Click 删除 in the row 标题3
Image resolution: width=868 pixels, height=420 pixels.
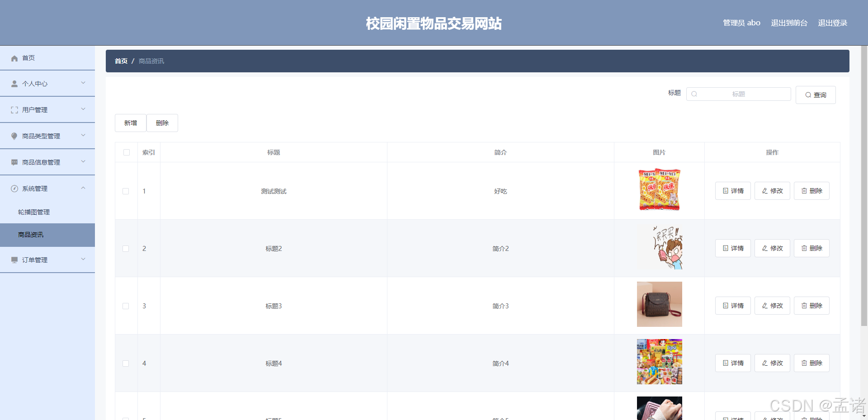[x=811, y=306]
